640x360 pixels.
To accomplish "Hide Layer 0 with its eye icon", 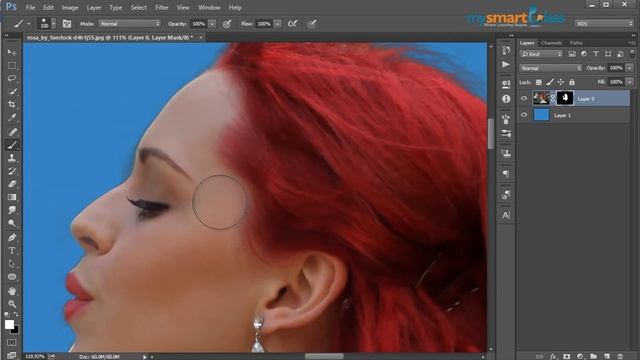I will point(524,98).
